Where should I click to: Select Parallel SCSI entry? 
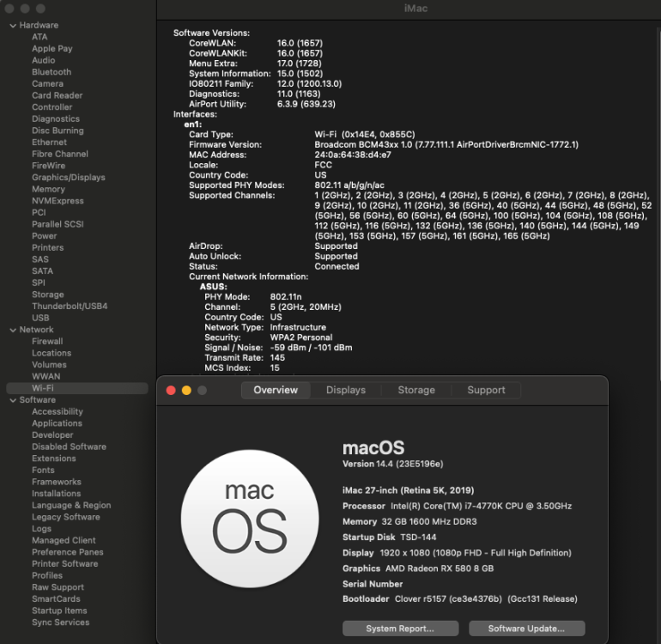click(58, 224)
